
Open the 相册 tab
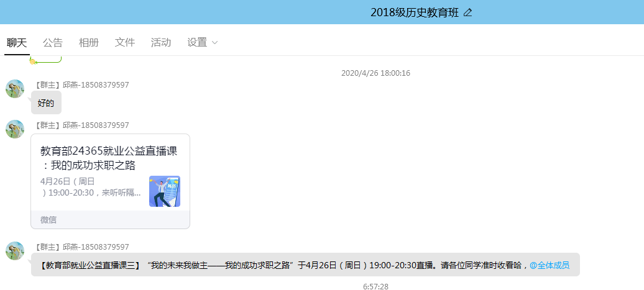[x=89, y=42]
